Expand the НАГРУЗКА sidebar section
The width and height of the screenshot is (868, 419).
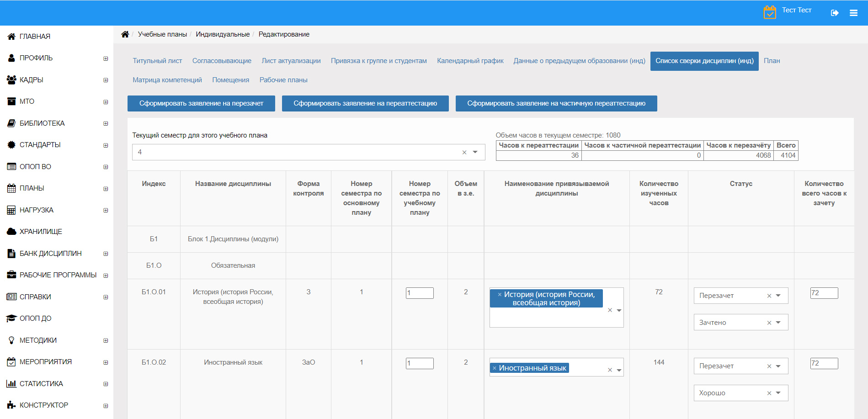point(106,210)
